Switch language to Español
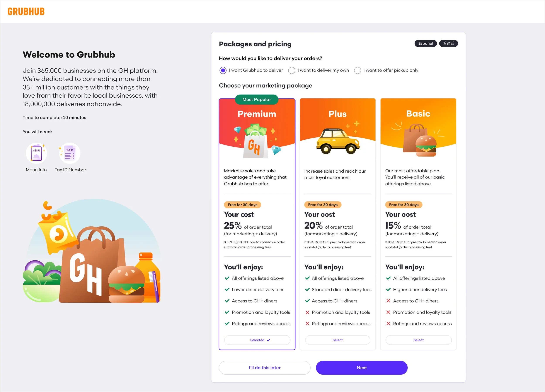Image resolution: width=545 pixels, height=392 pixels. click(425, 44)
